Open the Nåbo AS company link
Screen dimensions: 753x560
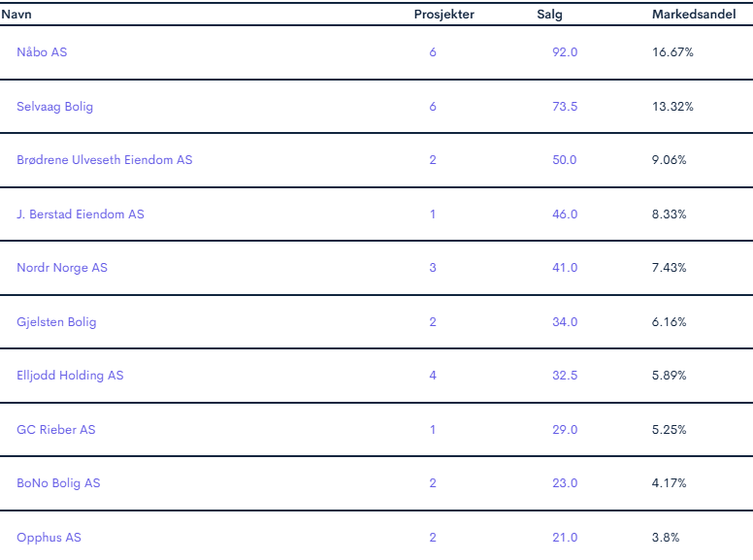42,51
